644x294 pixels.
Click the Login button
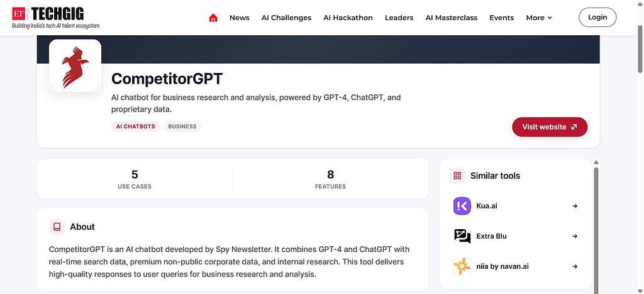[597, 17]
